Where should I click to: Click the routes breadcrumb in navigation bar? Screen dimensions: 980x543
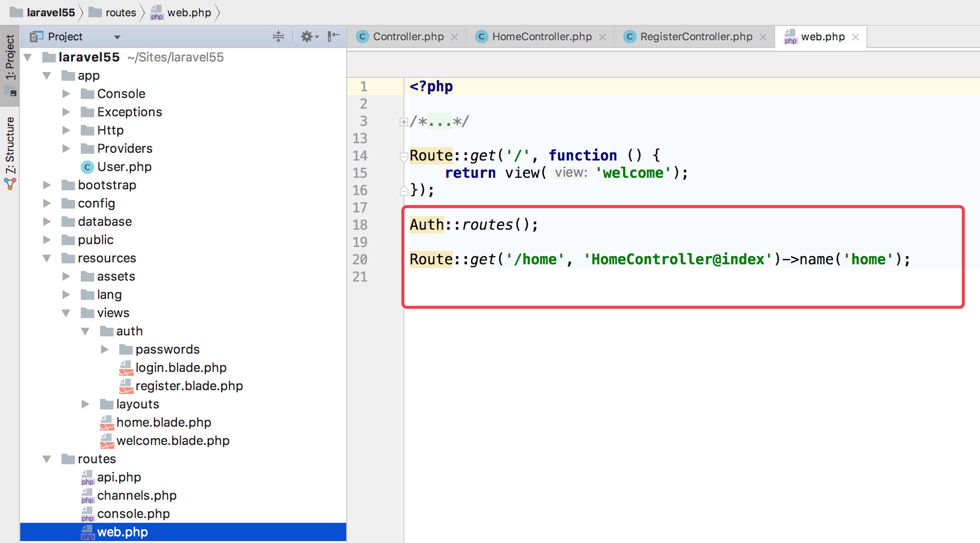pyautogui.click(x=120, y=12)
